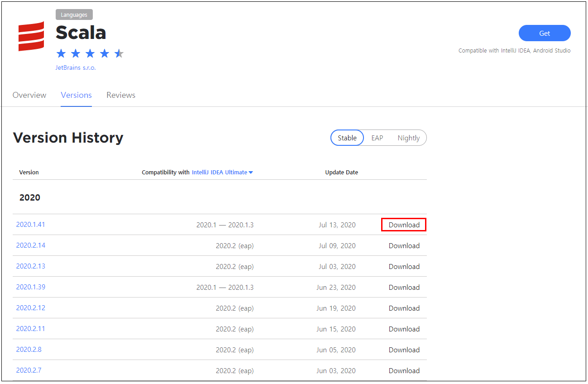Click the Version column header
This screenshot has width=588, height=384.
pyautogui.click(x=29, y=173)
